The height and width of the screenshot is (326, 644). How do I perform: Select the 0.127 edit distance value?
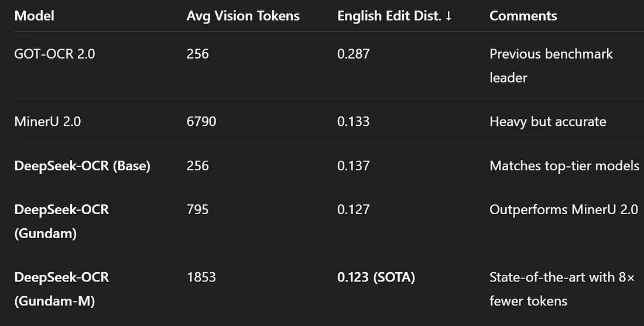[x=353, y=209]
